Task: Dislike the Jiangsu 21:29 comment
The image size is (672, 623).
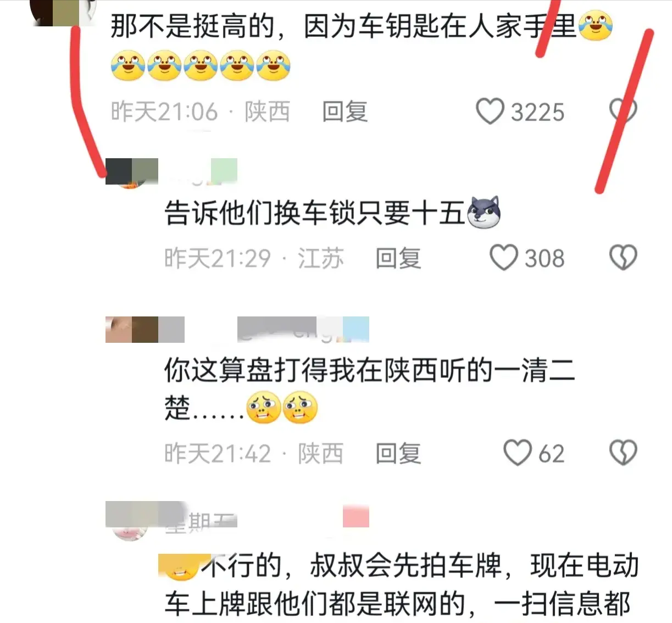Action: tap(623, 258)
